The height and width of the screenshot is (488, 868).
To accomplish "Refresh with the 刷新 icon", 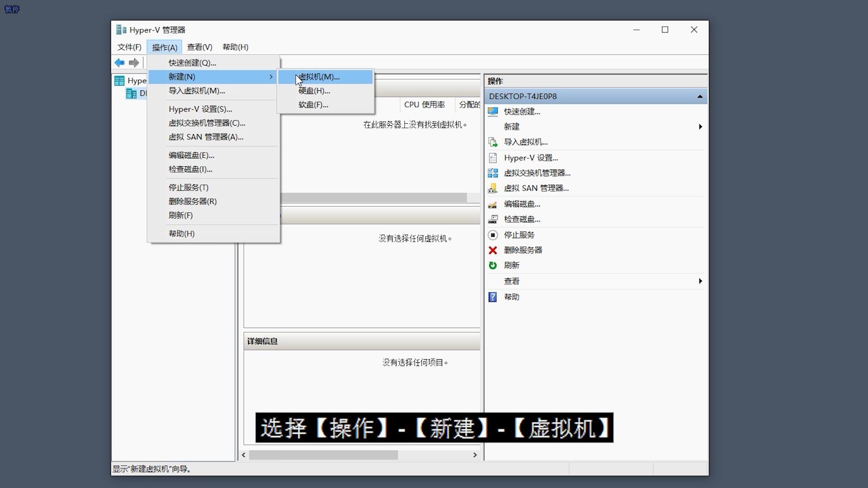I will [x=492, y=265].
